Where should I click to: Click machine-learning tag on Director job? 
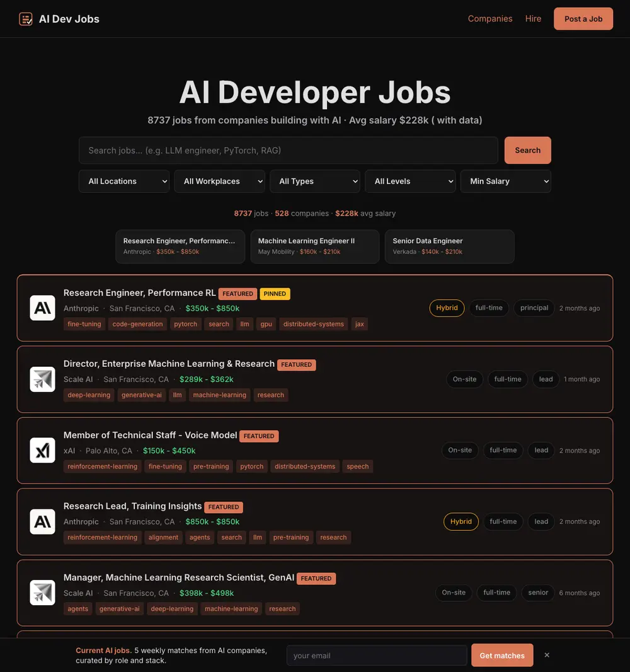pyautogui.click(x=219, y=395)
